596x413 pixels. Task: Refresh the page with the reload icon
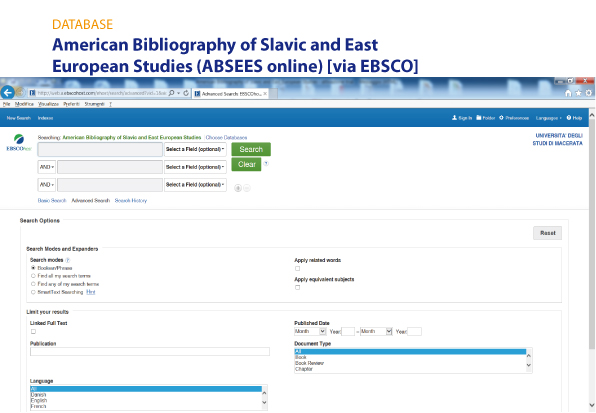[186, 93]
